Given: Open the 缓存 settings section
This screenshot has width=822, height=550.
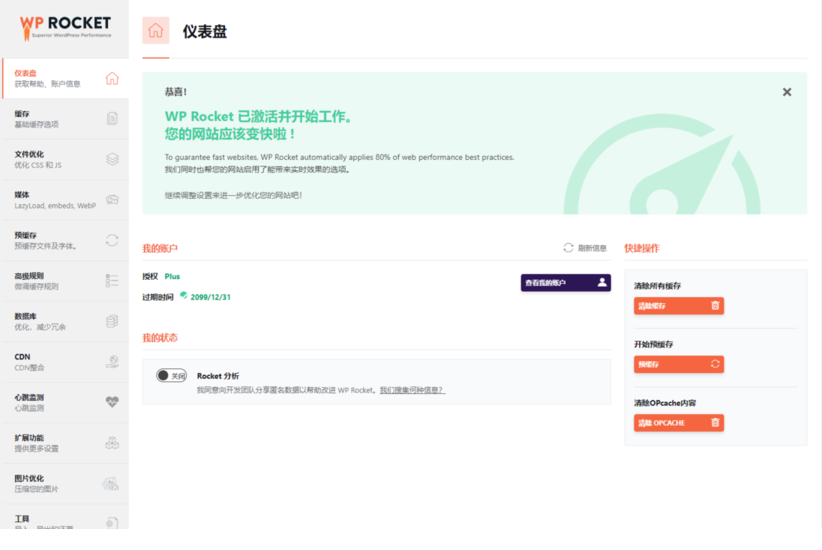Looking at the screenshot, I should pyautogui.click(x=66, y=118).
